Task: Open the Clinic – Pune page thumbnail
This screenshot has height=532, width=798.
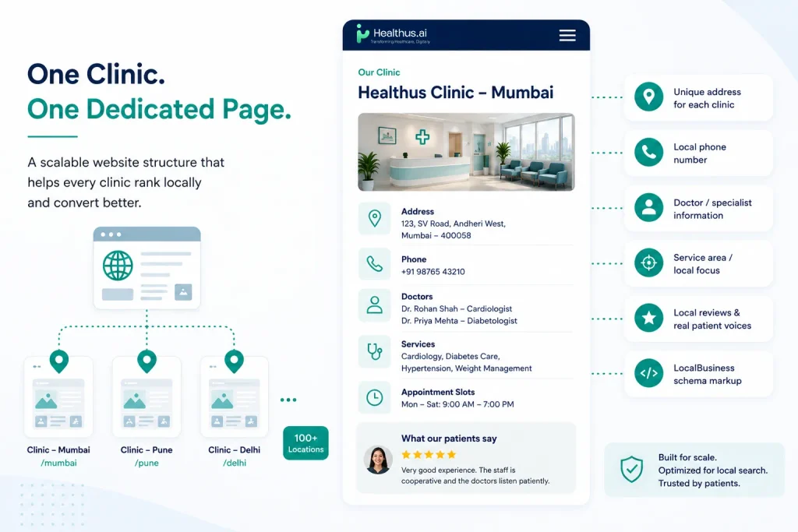Action: tap(147, 396)
